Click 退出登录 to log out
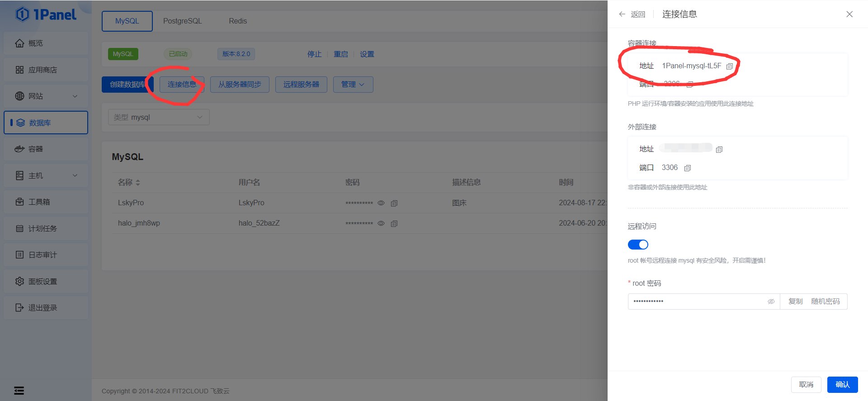Screen dimensions: 868x401 pos(46,307)
